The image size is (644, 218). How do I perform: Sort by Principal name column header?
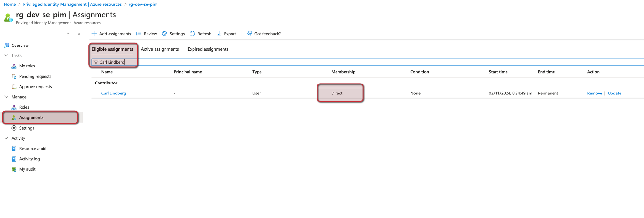coord(188,72)
